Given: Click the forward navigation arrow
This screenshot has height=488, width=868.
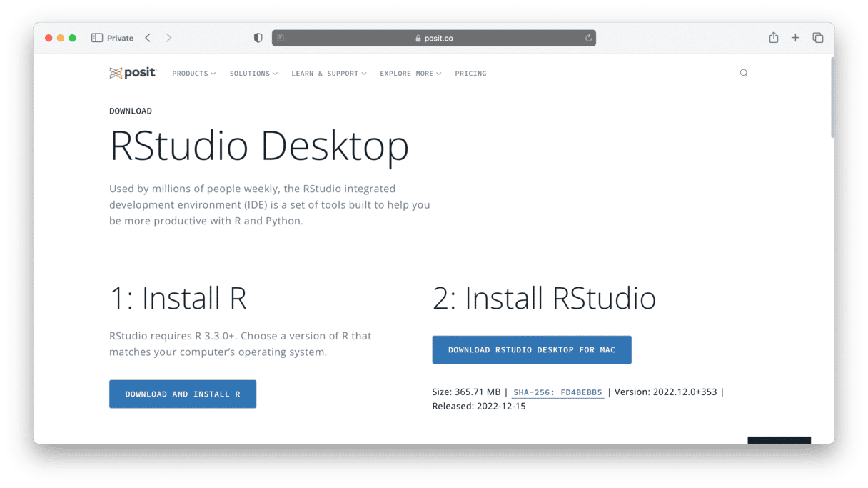Looking at the screenshot, I should (168, 38).
